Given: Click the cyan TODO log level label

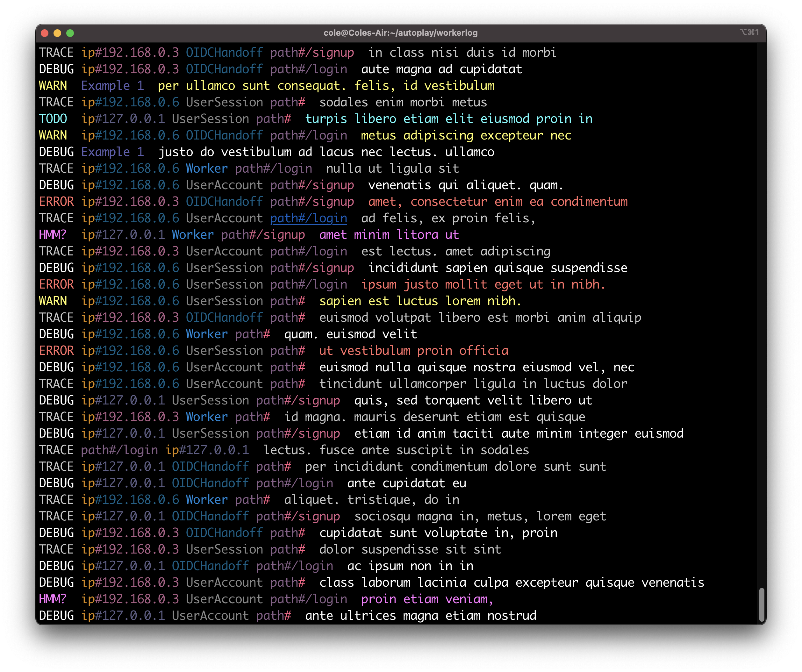Looking at the screenshot, I should 53,119.
